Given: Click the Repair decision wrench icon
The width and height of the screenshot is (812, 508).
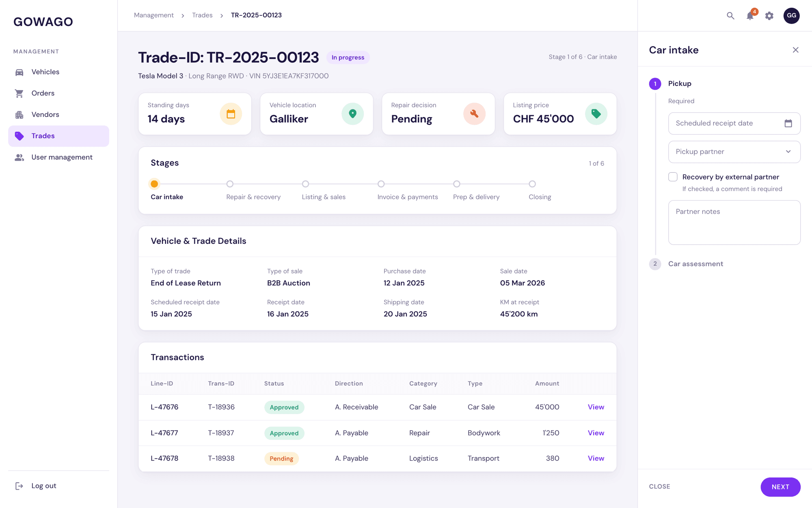Looking at the screenshot, I should tap(474, 114).
